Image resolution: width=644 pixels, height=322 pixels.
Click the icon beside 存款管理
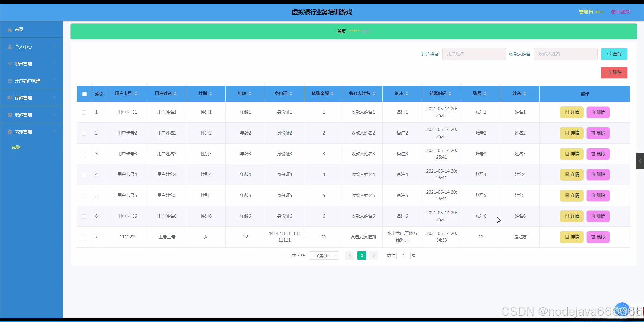tap(10, 98)
